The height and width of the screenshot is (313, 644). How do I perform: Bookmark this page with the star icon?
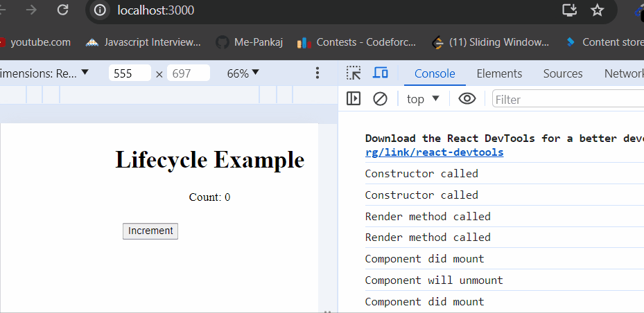pyautogui.click(x=597, y=10)
